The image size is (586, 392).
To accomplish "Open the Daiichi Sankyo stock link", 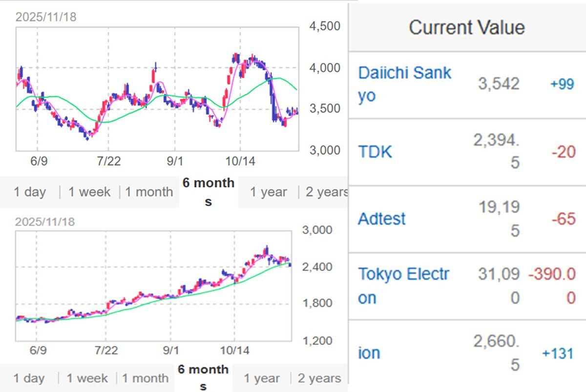I will (405, 84).
